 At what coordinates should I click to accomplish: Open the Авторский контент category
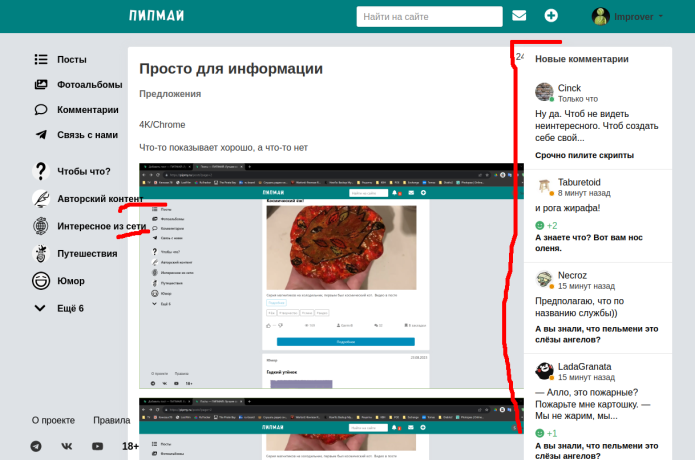click(x=100, y=199)
